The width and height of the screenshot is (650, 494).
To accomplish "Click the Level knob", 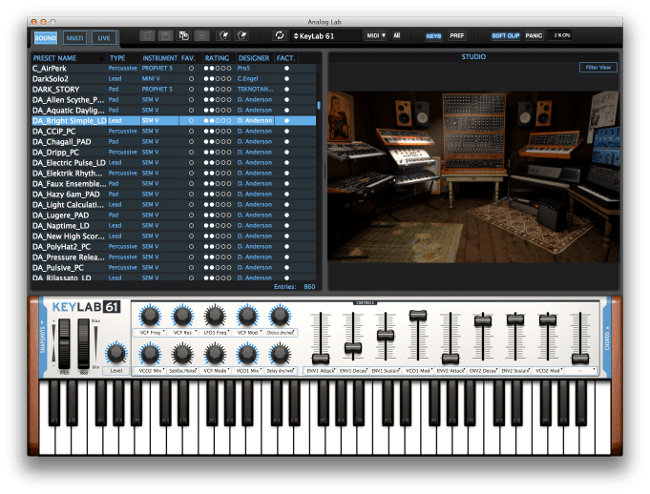I will coord(116,353).
